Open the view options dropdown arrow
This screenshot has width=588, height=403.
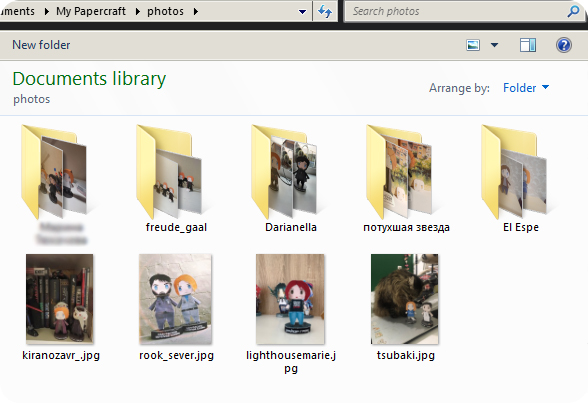(494, 45)
